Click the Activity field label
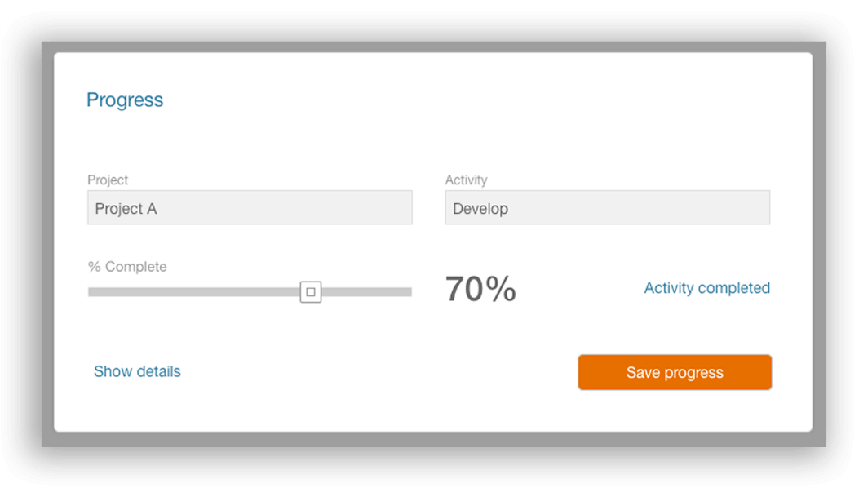The image size is (868, 488). point(466,180)
